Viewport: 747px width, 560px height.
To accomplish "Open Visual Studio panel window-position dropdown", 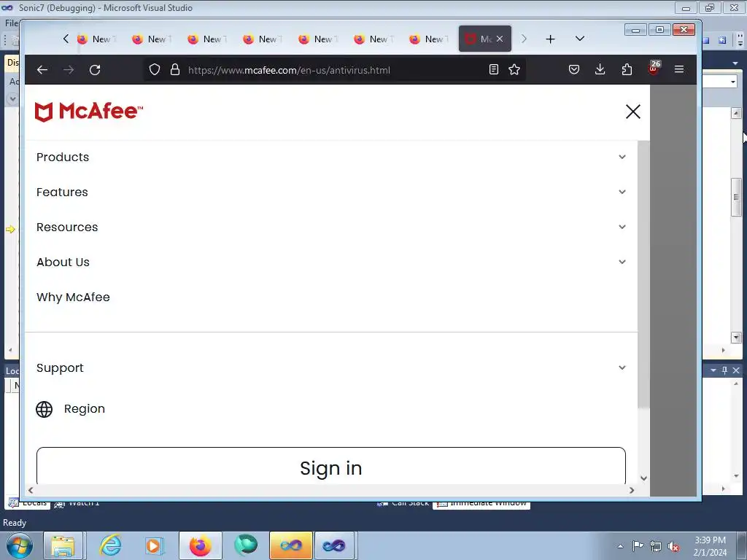I will (713, 370).
